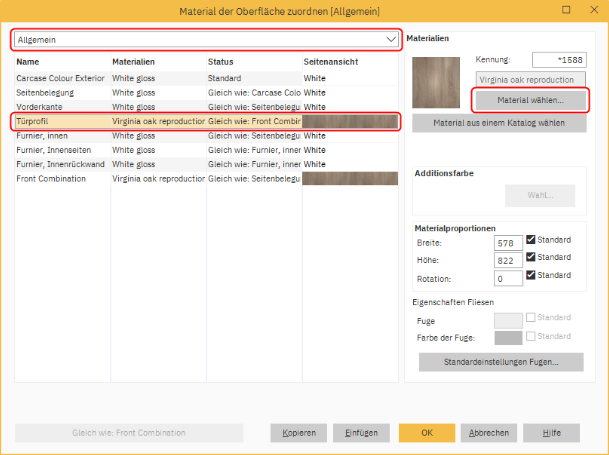Click the Breite value field
609x455 pixels.
coord(507,242)
